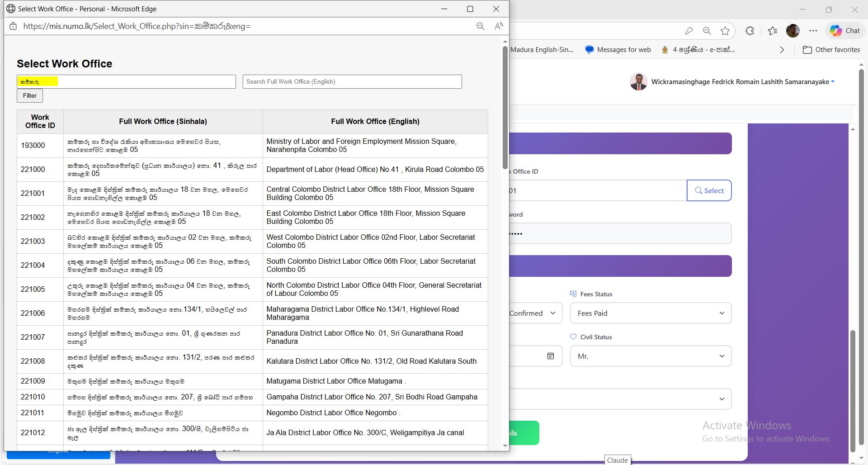Expand the Fees Paid dropdown
868x465 pixels.
[651, 313]
